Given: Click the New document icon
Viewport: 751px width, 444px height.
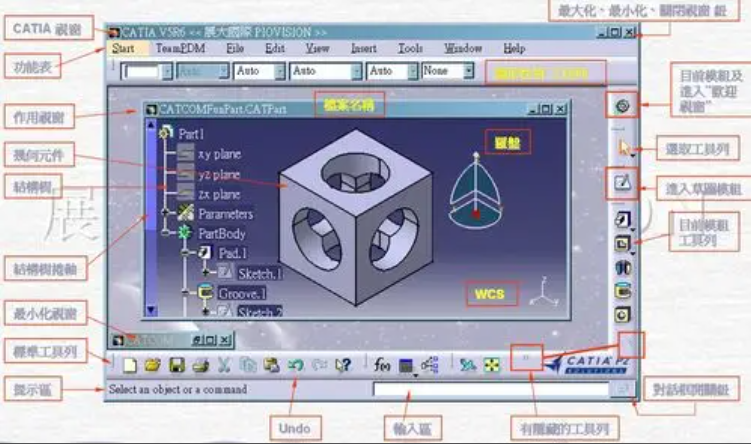Looking at the screenshot, I should (x=130, y=365).
